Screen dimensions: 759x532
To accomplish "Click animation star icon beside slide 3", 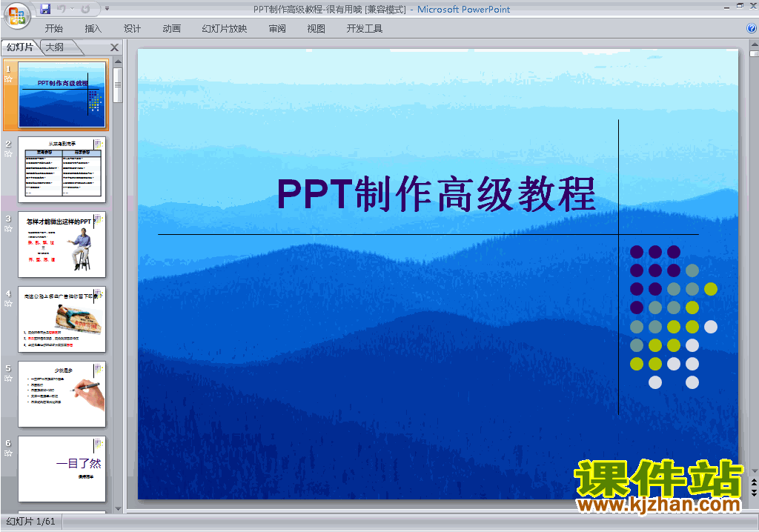I will 8,228.
